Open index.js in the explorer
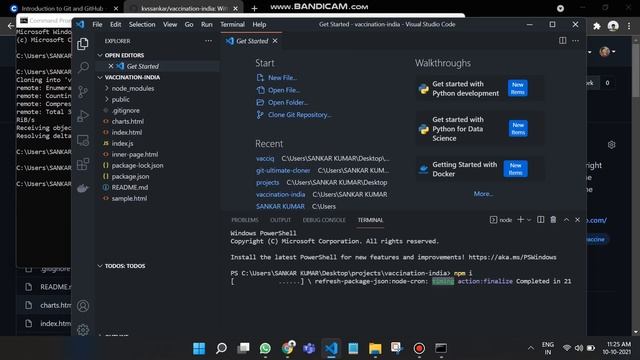Image resolution: width=640 pixels, height=360 pixels. [122, 143]
